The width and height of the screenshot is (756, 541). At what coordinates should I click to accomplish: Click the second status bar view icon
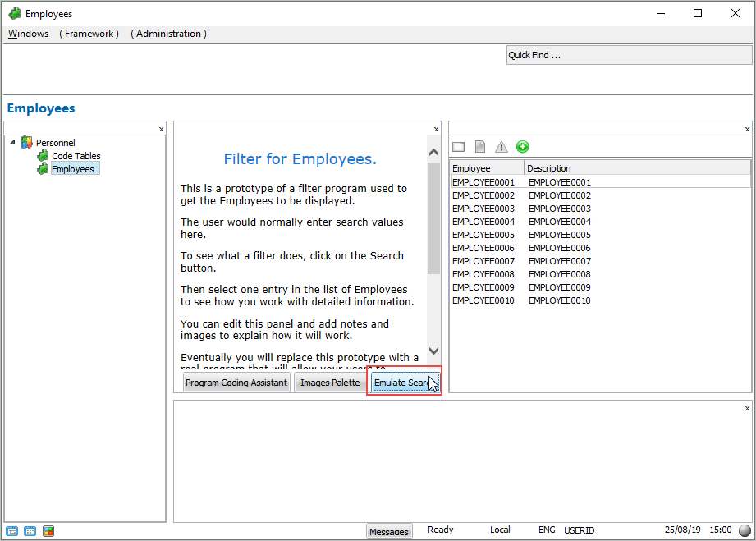point(30,531)
